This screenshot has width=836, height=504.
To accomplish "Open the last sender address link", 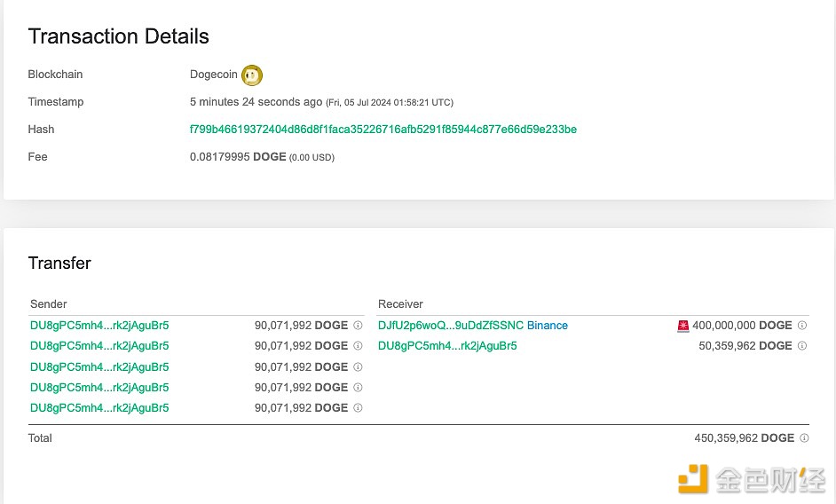I will click(99, 408).
